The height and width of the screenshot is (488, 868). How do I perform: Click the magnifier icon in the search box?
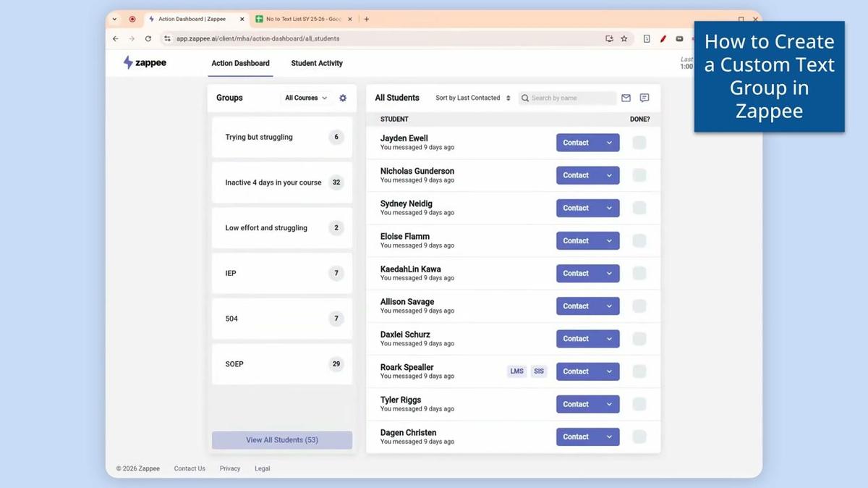[x=525, y=98]
